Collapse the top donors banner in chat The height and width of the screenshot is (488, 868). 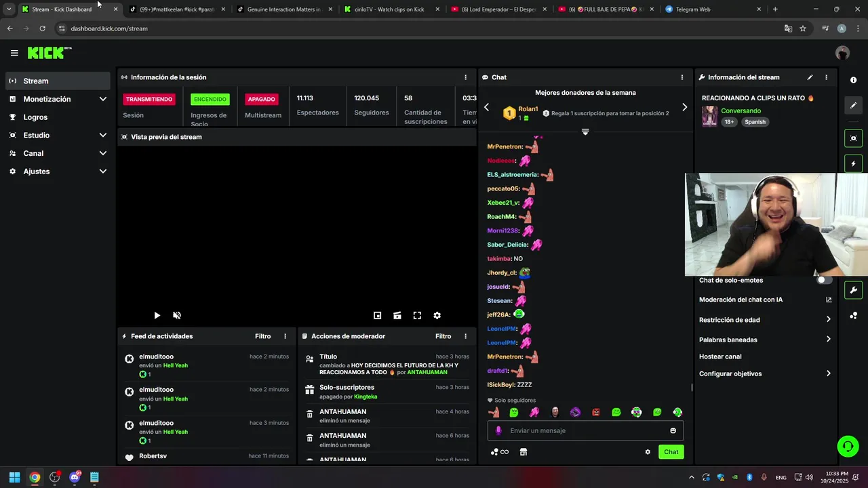[x=585, y=131]
